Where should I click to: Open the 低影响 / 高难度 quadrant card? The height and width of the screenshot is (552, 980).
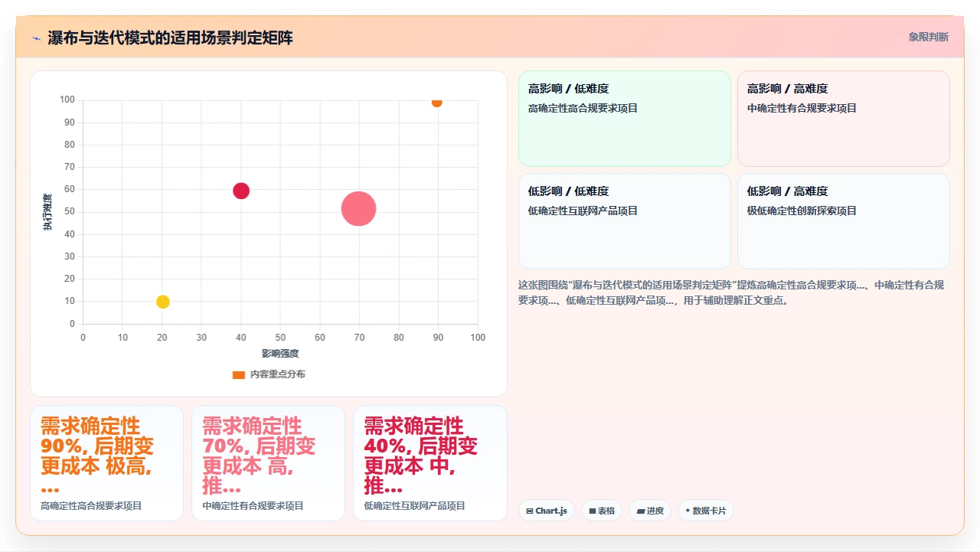(x=844, y=221)
